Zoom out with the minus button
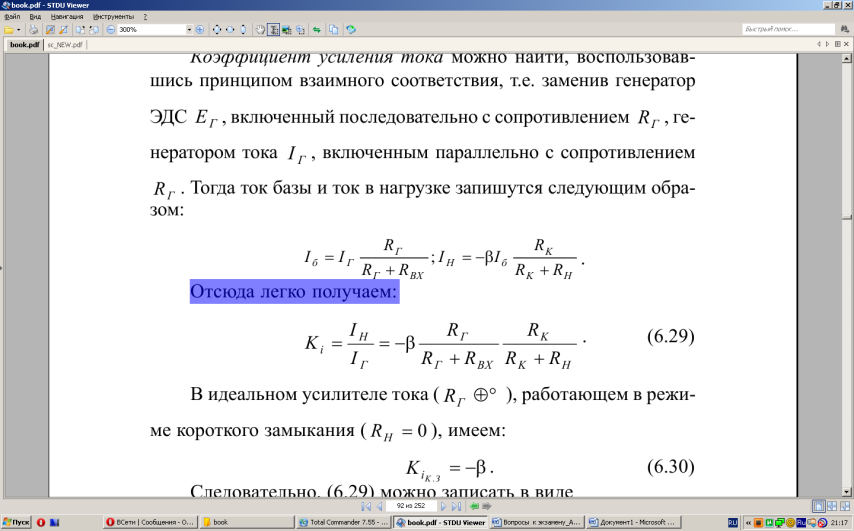Screen dimensions: 854x531 pos(111,30)
